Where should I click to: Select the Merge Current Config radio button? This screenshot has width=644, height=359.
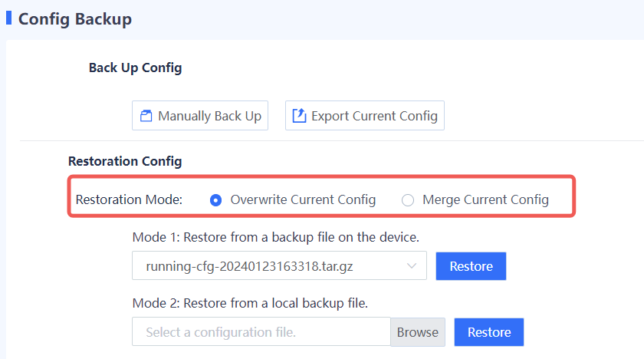(408, 200)
